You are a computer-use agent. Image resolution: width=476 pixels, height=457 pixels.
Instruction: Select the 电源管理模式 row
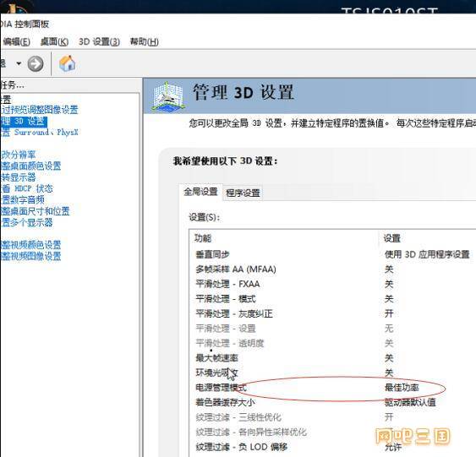pos(333,388)
